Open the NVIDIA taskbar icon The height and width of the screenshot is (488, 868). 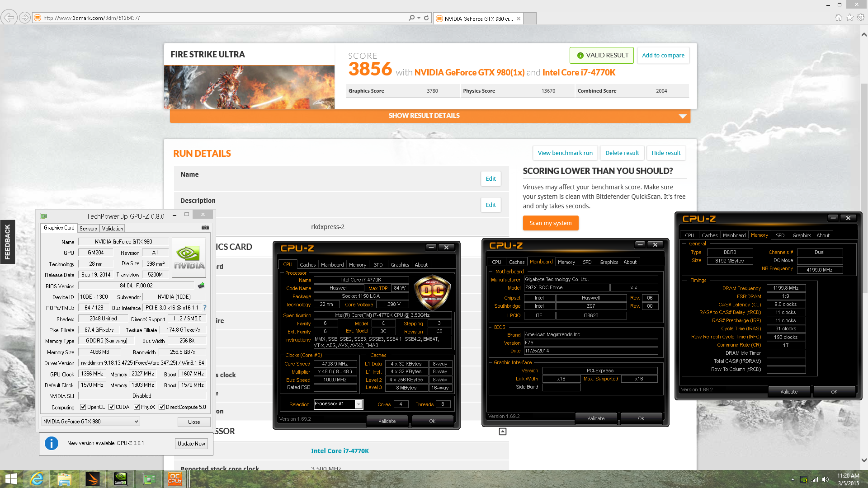click(120, 479)
